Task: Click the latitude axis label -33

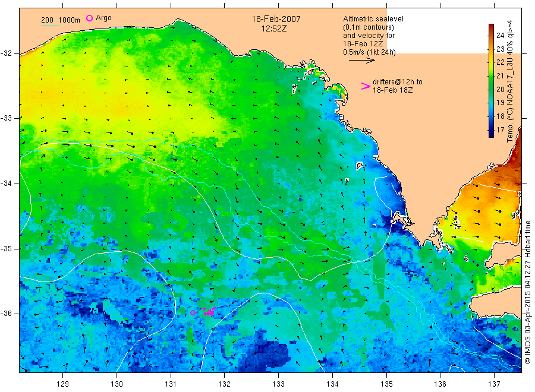Action: pyautogui.click(x=6, y=118)
